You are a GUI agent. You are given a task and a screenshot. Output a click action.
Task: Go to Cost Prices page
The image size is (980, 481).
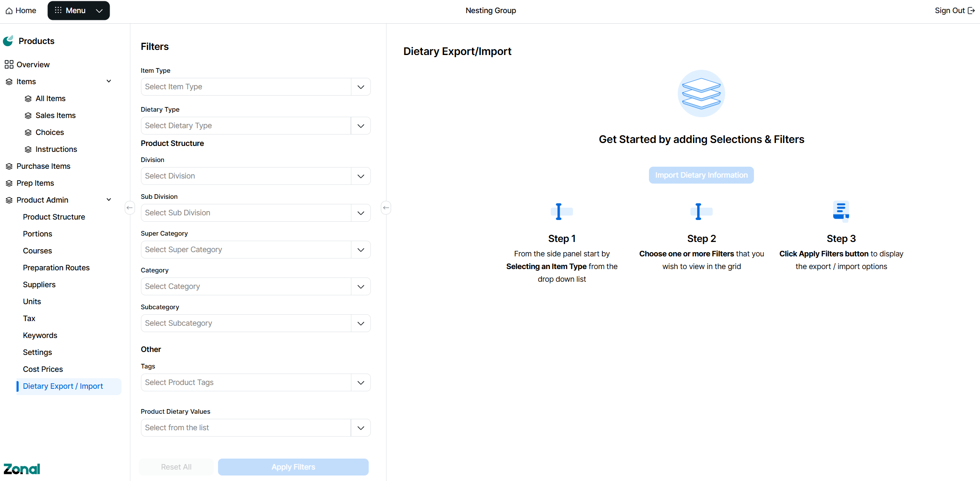tap(43, 369)
